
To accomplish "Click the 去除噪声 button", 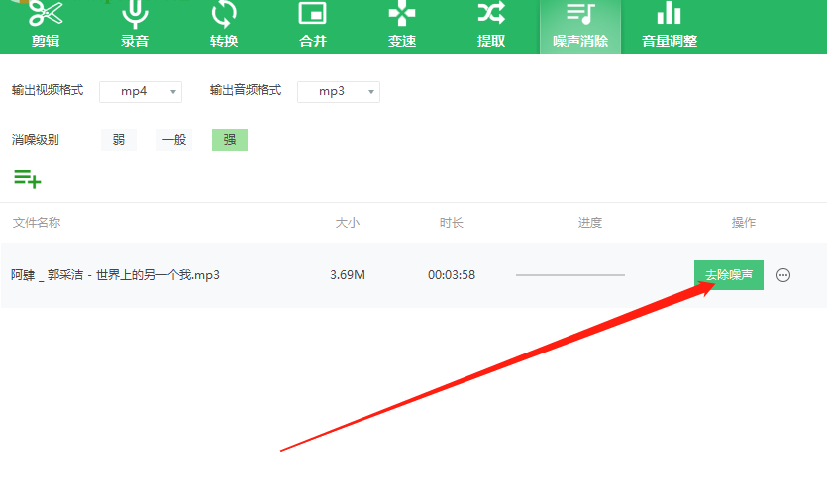I will 729,275.
